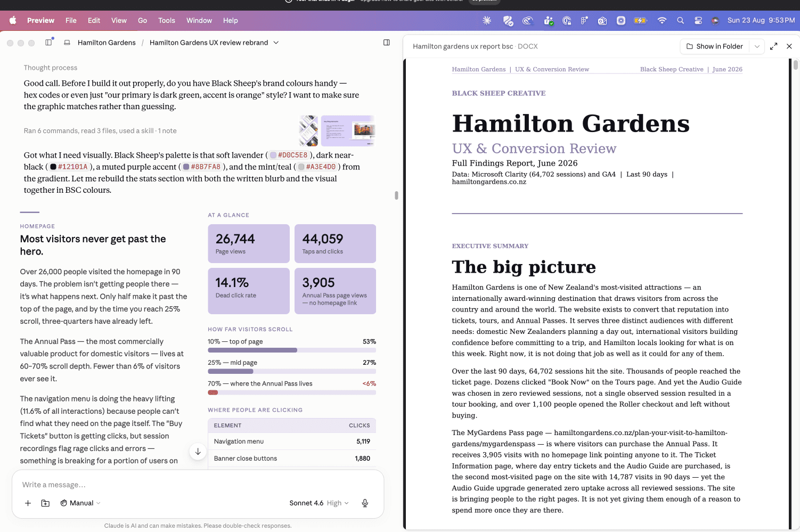Image resolution: width=800 pixels, height=532 pixels.
Task: Click the microphone dictation icon
Action: click(365, 503)
